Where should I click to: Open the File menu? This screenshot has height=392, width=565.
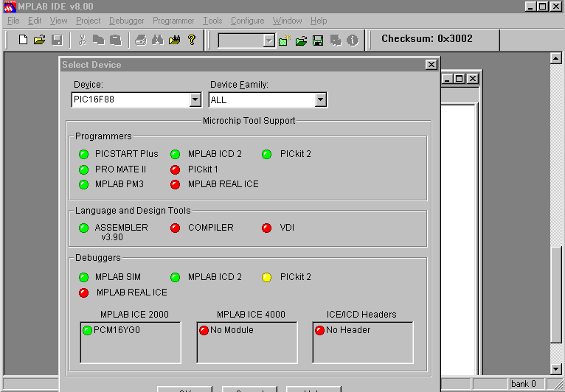click(x=13, y=21)
